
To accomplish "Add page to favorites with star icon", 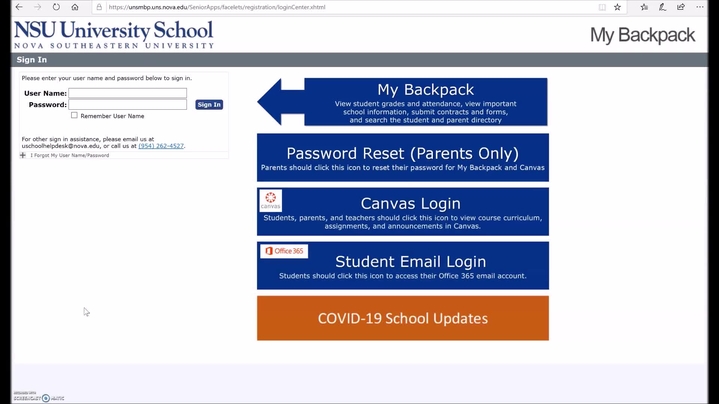I will click(x=618, y=7).
